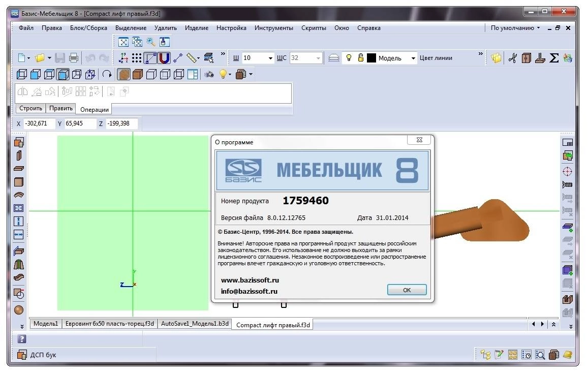
Task: Click the magnifier preview icon in status bar
Action: (x=540, y=355)
